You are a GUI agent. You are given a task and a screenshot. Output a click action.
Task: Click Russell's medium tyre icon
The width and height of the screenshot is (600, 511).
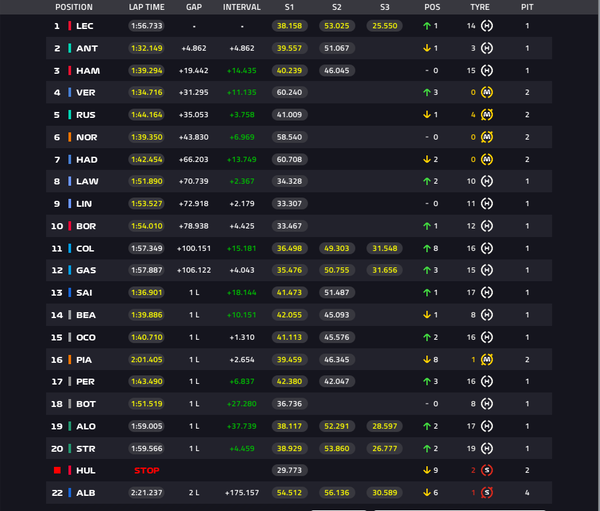click(x=486, y=114)
